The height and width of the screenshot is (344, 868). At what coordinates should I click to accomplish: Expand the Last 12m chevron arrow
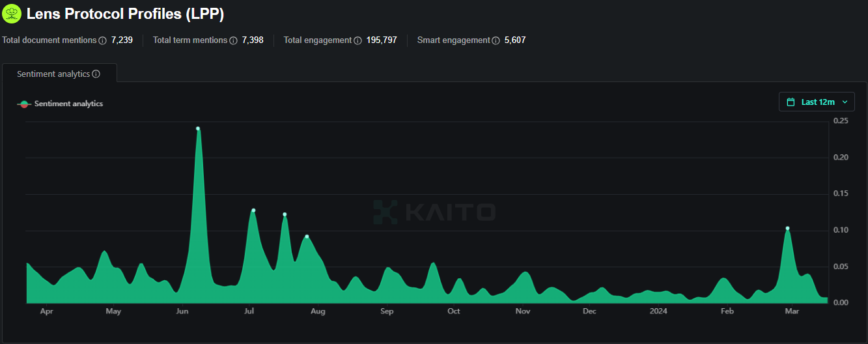(x=845, y=102)
